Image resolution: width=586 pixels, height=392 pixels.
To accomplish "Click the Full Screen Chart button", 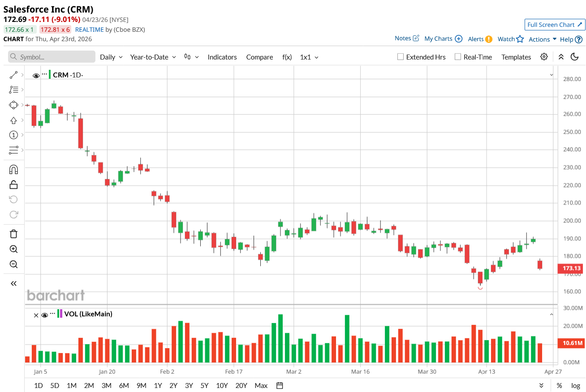I will pos(555,25).
